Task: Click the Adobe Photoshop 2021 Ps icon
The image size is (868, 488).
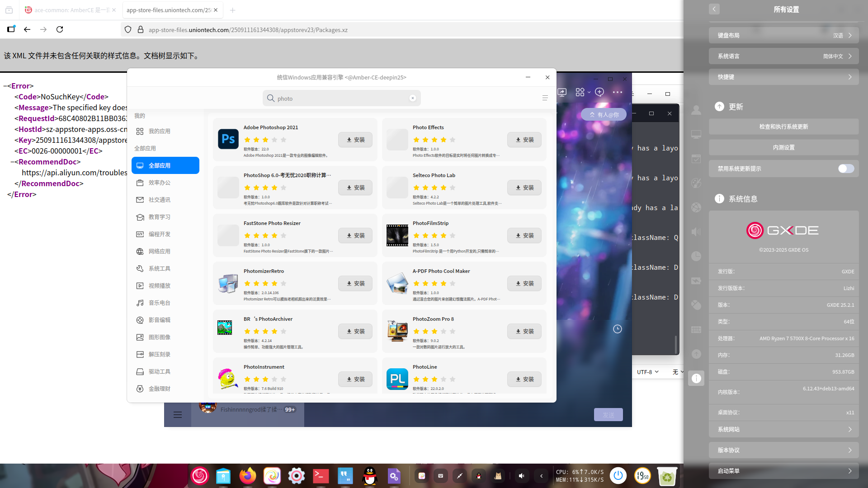Action: pyautogui.click(x=228, y=139)
